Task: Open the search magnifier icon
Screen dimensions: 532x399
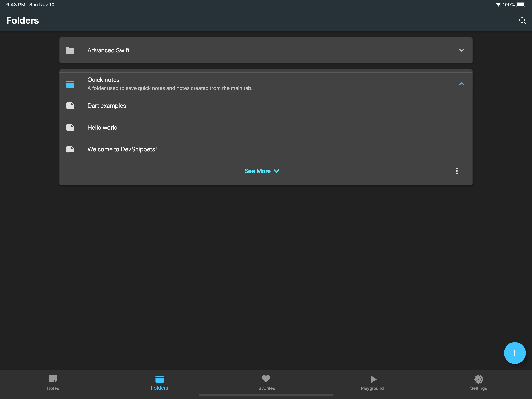Action: 522,21
